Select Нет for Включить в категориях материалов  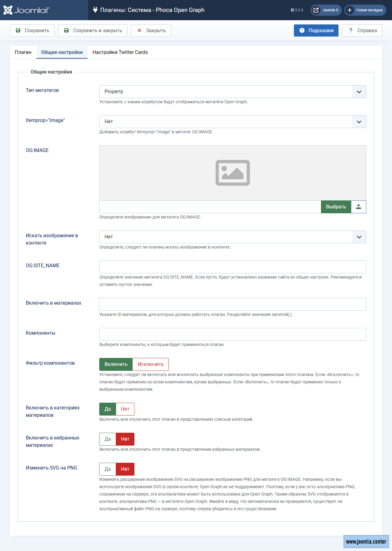click(125, 409)
